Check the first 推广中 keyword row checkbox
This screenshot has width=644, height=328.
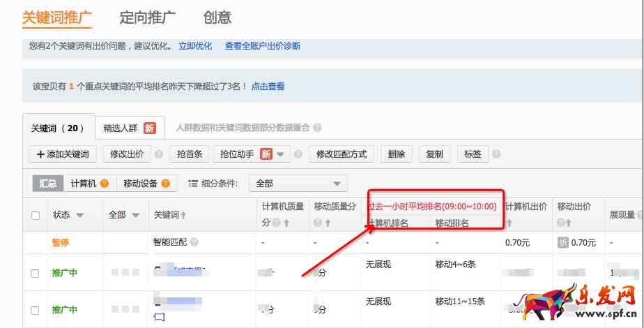[x=36, y=274]
